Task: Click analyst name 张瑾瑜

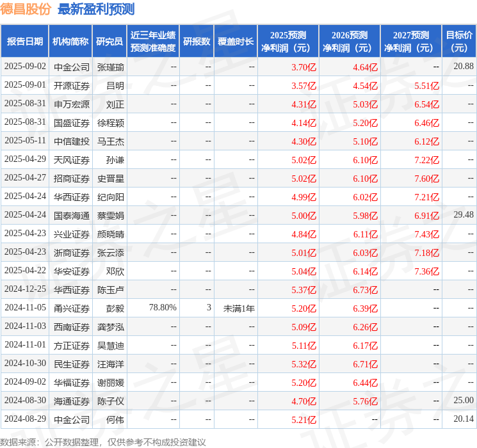Action: click(x=111, y=67)
